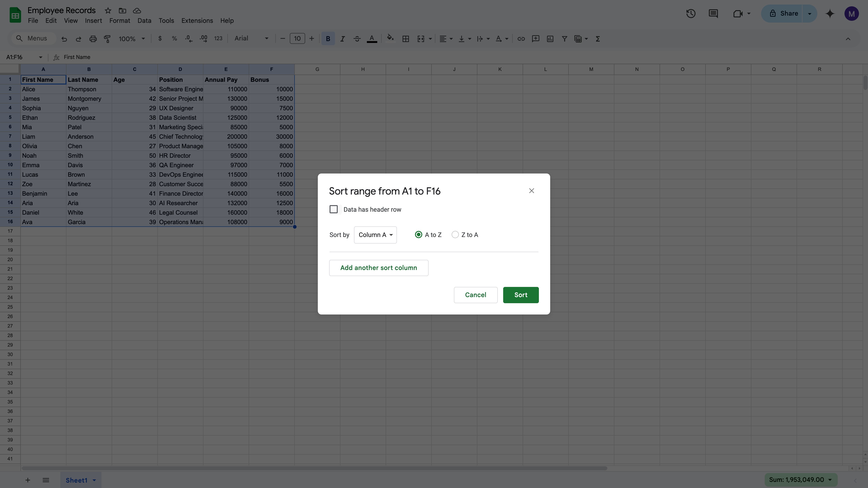Select the A to Z radio option

point(418,235)
